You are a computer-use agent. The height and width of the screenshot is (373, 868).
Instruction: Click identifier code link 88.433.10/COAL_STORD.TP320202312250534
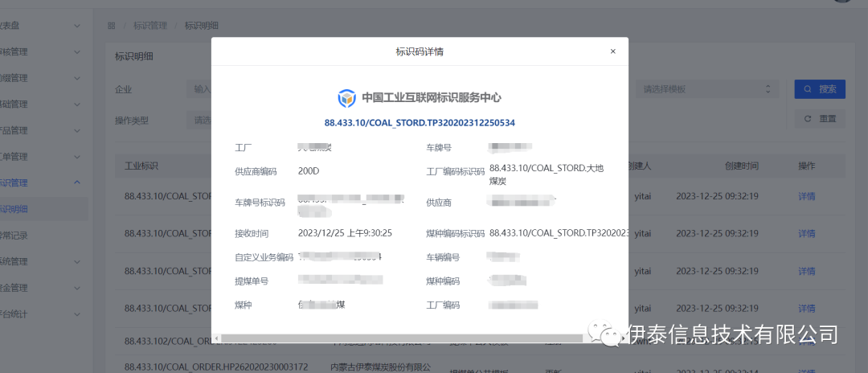pos(420,123)
